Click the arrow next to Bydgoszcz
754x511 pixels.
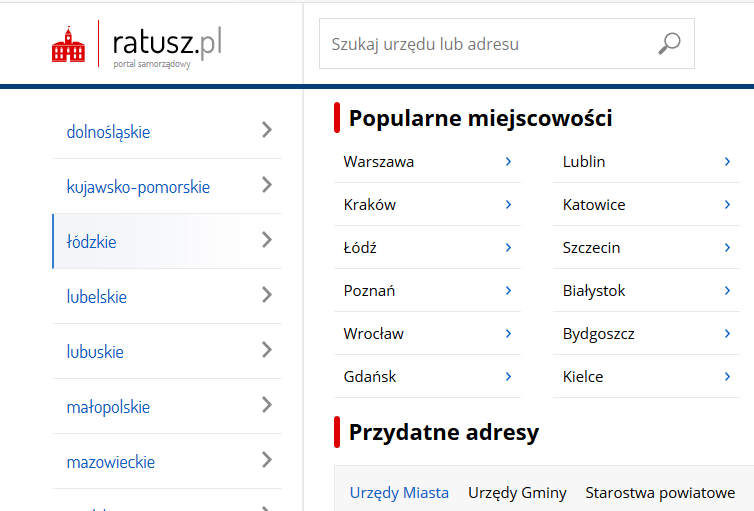click(x=727, y=334)
